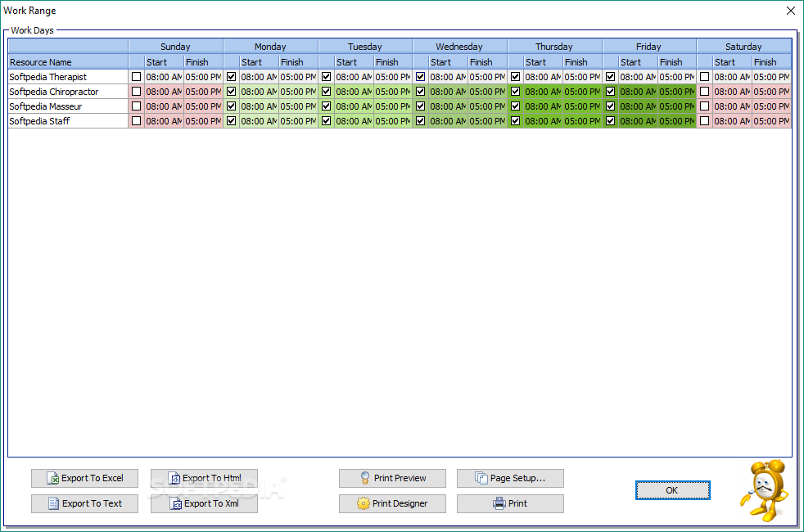
Task: Edit Tuesday finish time for Softpedia Therapist
Action: click(x=393, y=77)
